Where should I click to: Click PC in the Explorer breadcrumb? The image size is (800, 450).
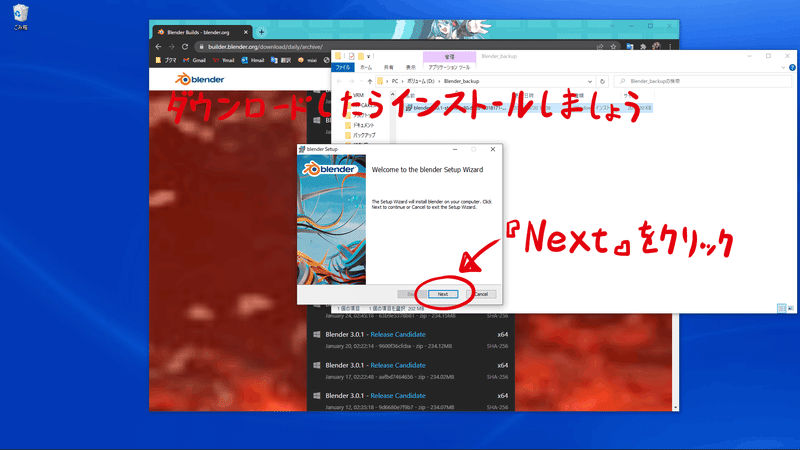[395, 81]
